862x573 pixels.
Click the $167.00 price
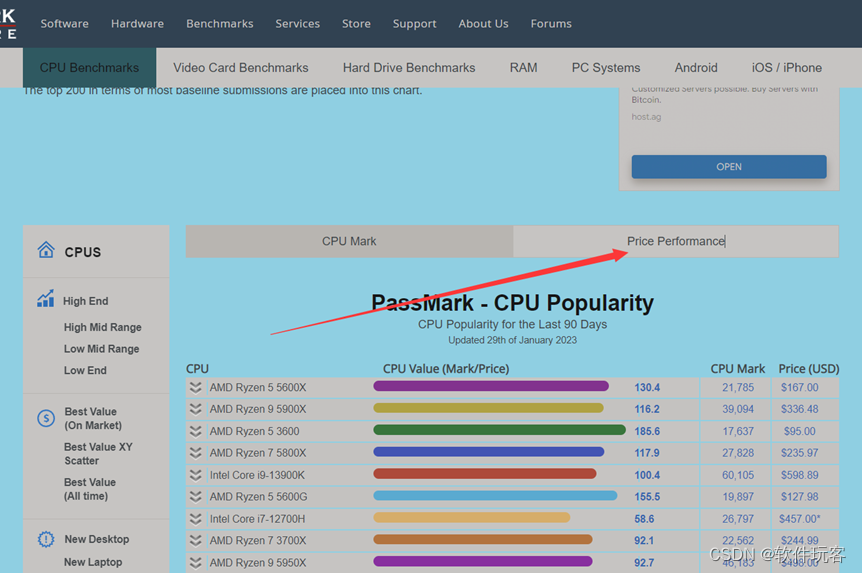(x=799, y=388)
